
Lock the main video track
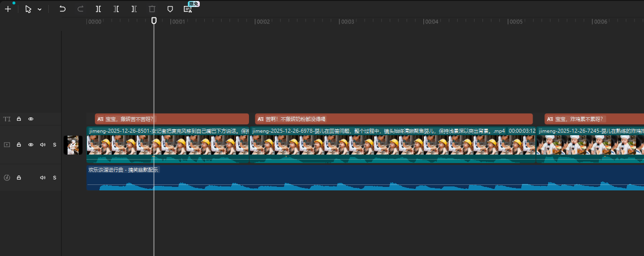click(x=19, y=145)
